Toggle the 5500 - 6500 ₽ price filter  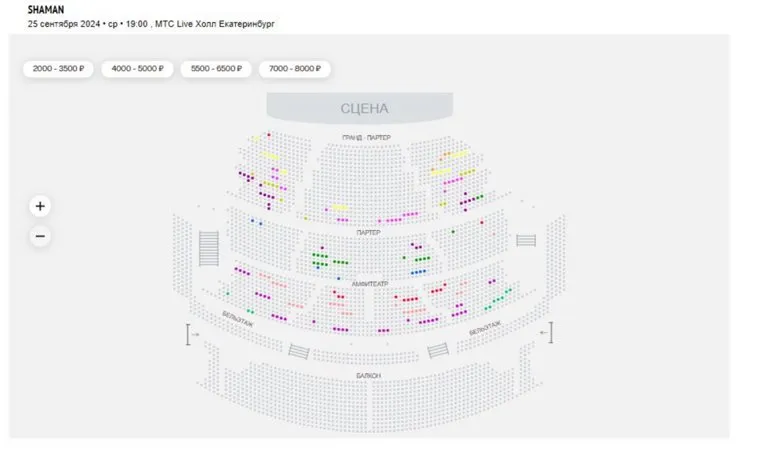tap(216, 69)
